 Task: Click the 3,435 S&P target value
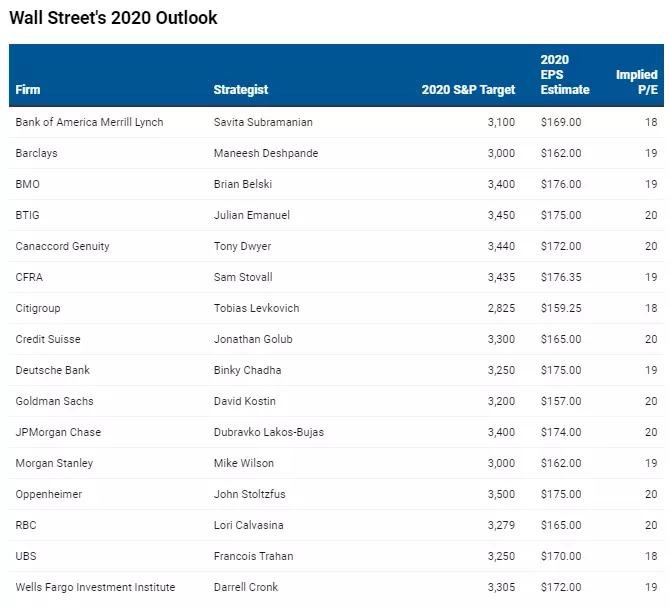(501, 277)
